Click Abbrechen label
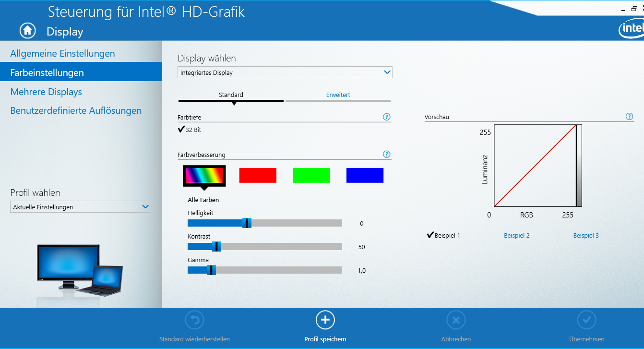Screen dimensions: 644x349 [x=456, y=339]
